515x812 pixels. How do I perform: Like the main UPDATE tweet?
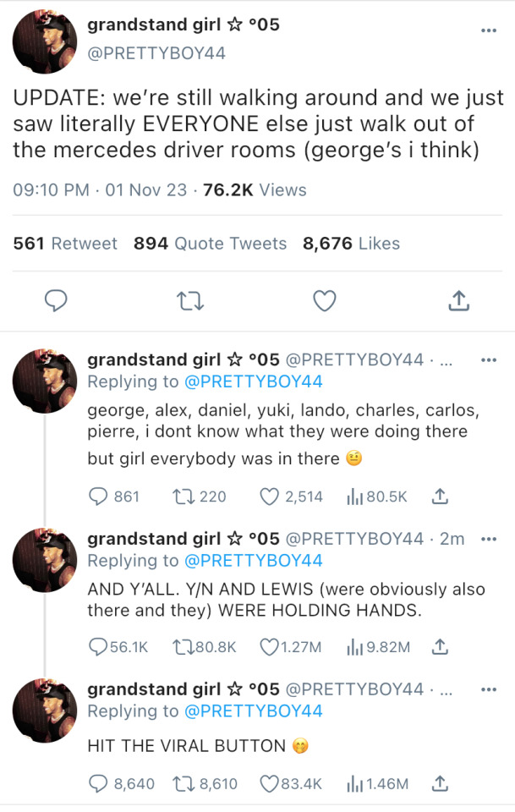pyautogui.click(x=324, y=299)
